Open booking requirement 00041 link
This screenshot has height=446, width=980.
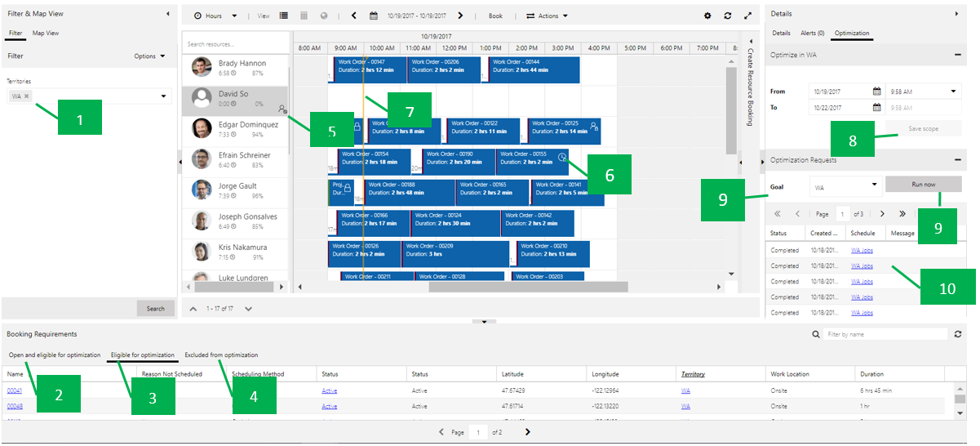pos(15,390)
